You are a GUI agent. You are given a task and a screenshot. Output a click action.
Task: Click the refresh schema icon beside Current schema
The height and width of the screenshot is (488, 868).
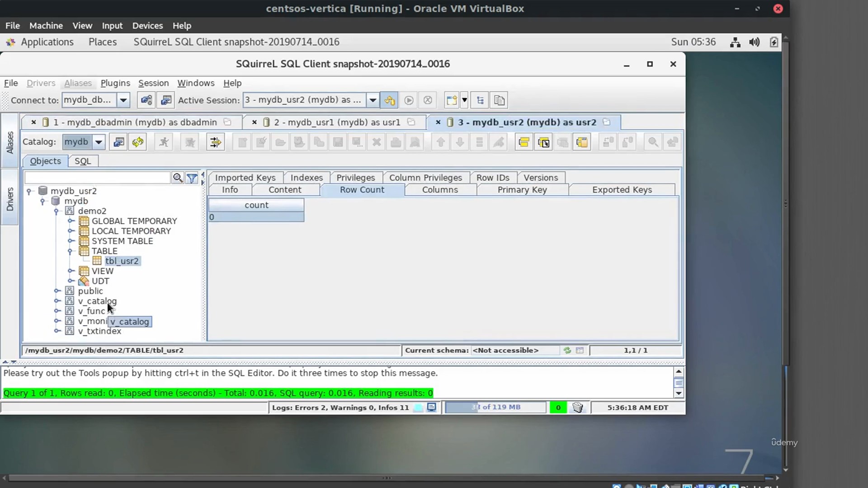(x=567, y=350)
